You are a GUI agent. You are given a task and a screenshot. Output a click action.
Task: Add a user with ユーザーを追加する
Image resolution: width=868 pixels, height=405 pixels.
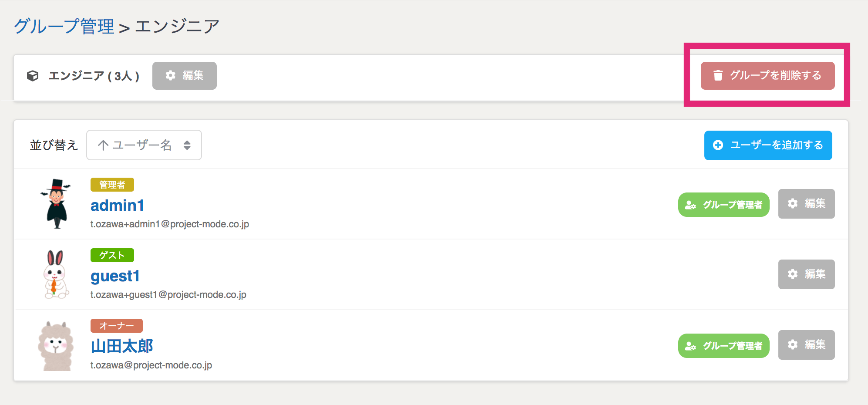(x=768, y=145)
